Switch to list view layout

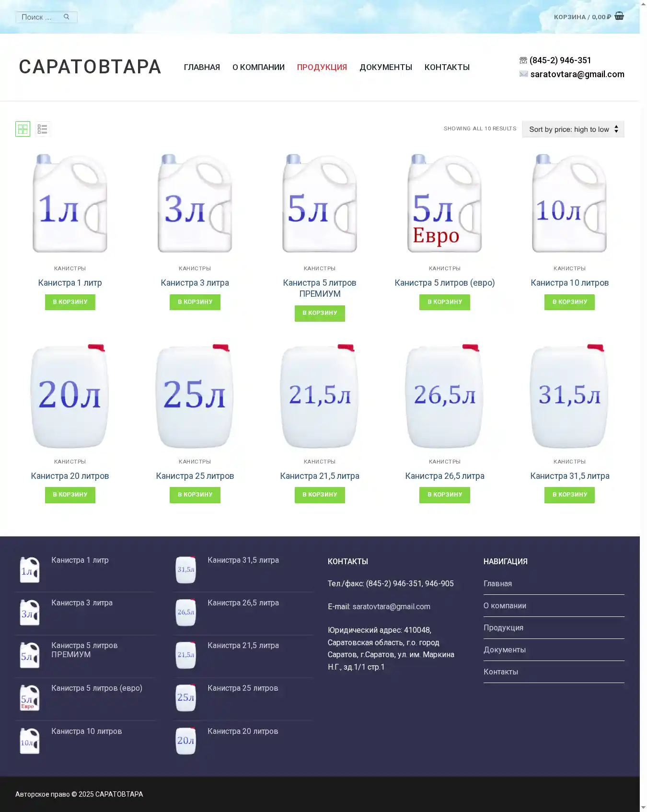pos(43,129)
